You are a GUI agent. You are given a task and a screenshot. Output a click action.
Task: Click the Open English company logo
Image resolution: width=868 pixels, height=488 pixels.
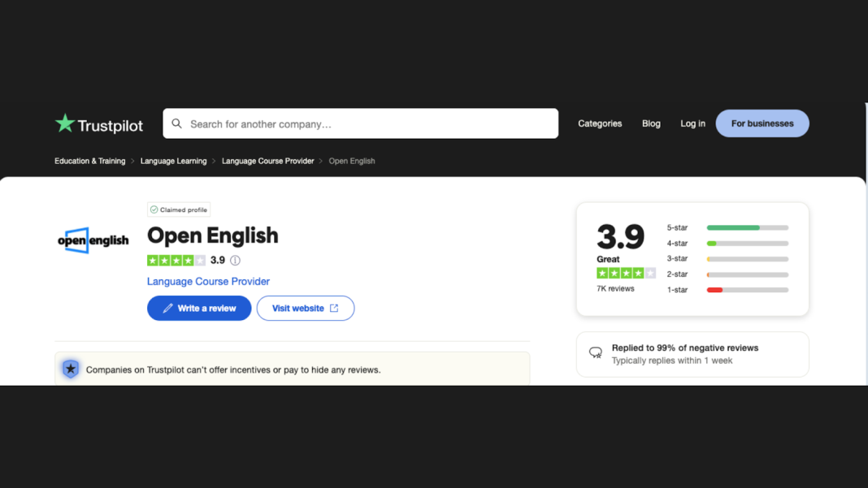pos(93,240)
